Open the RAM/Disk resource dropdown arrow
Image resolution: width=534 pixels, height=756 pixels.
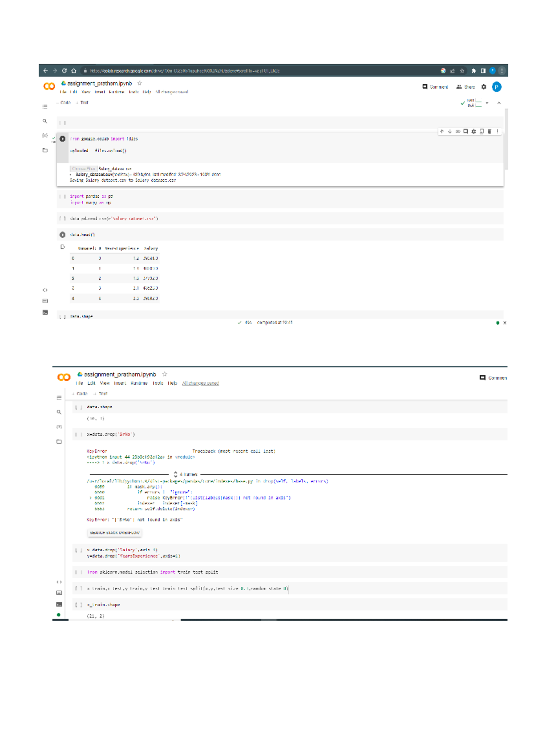point(487,103)
